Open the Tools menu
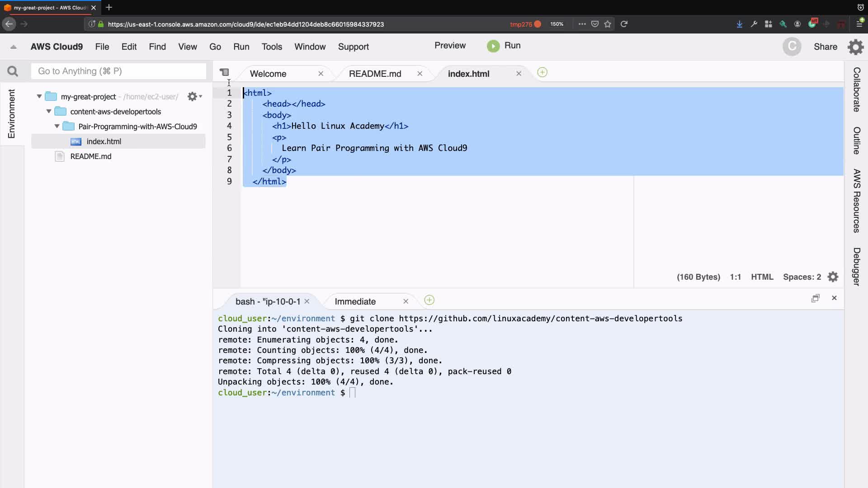This screenshot has height=488, width=868. tap(271, 47)
